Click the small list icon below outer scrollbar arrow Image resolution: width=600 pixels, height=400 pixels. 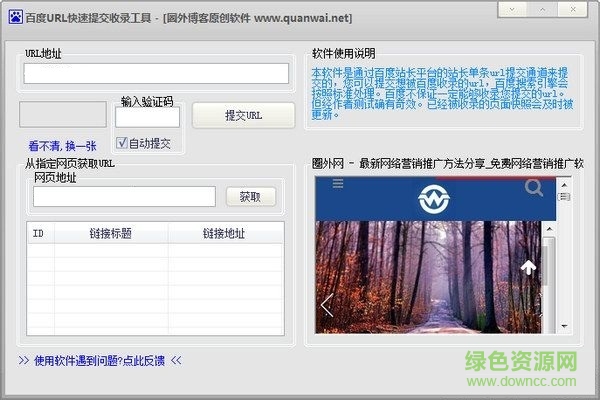click(564, 197)
